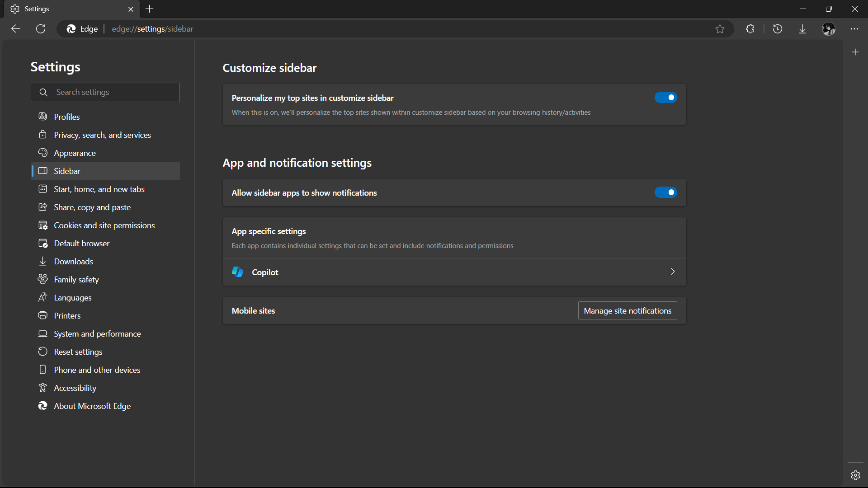Add a sidebar app with plus
This screenshot has height=488, width=868.
pos(855,52)
